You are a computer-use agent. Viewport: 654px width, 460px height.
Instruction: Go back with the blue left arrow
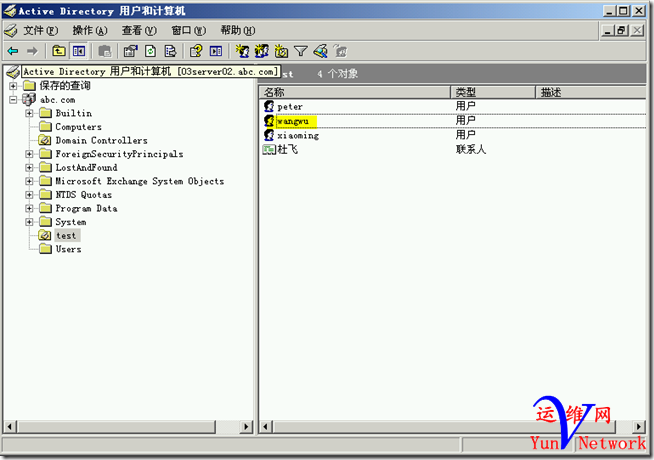point(13,51)
